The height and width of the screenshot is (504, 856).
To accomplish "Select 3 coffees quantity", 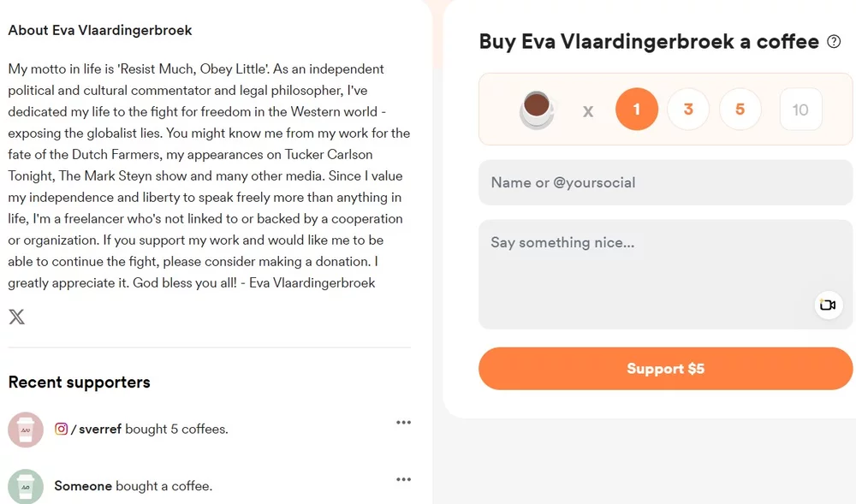I will click(x=688, y=110).
